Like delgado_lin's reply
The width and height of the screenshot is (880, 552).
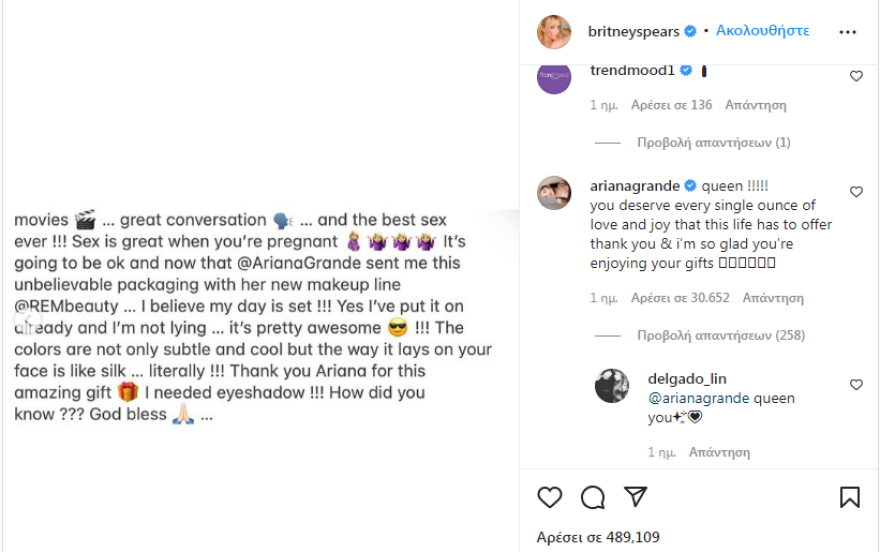(856, 384)
